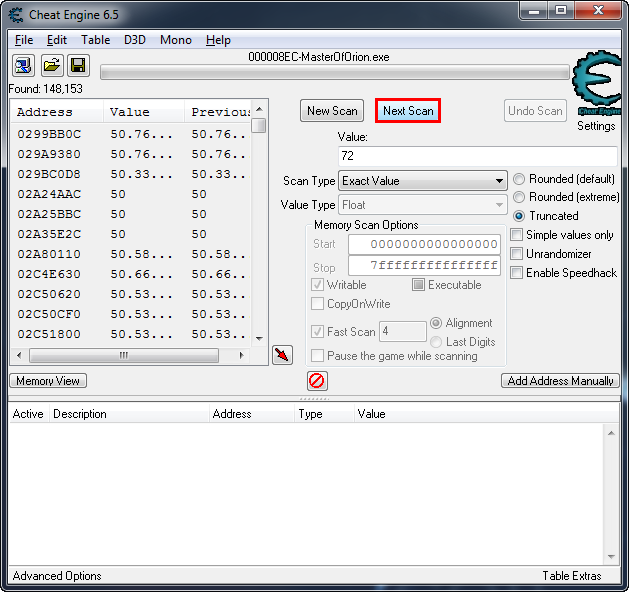629x592 pixels.
Task: Click address table scroll down arrow
Action: (x=611, y=557)
